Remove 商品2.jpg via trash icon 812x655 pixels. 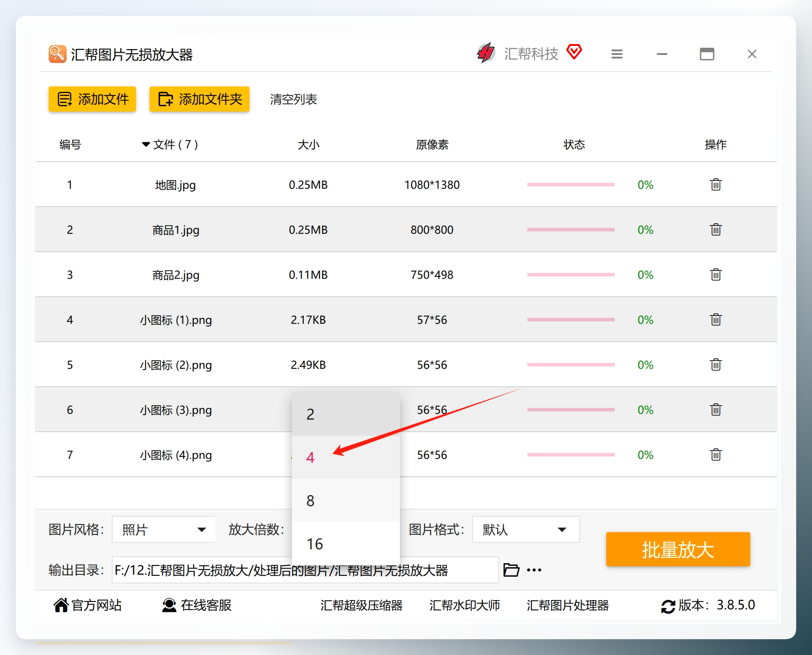tap(716, 275)
